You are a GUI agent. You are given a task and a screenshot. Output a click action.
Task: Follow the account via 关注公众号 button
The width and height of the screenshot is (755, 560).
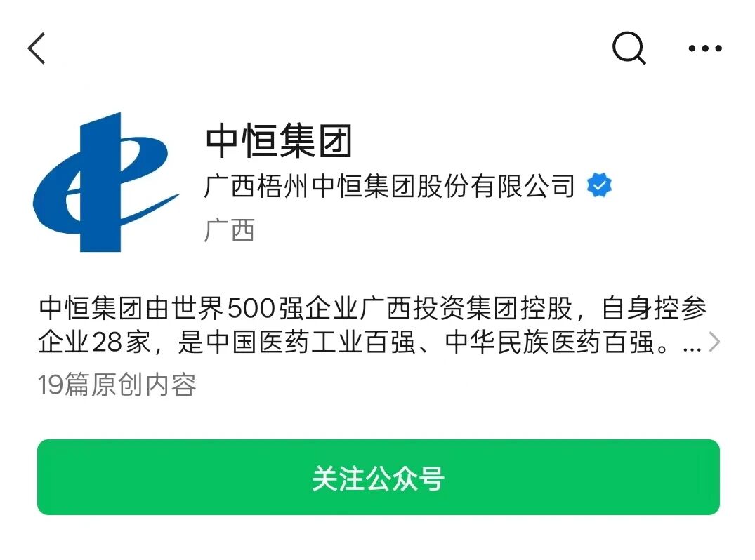coord(379,476)
